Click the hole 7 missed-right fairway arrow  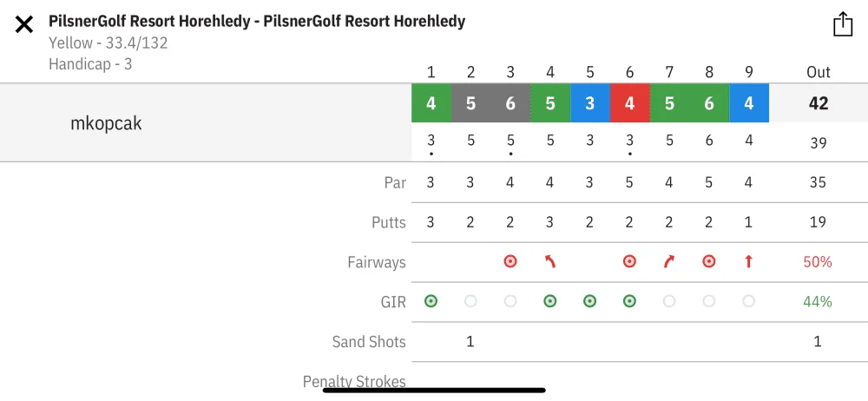pos(669,262)
